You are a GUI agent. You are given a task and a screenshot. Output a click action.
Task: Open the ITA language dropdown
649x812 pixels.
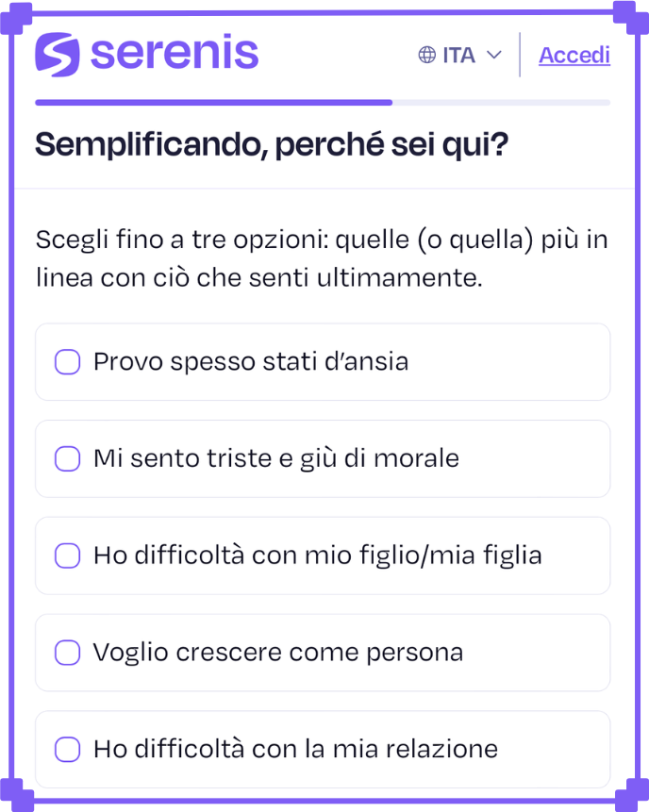pos(459,55)
